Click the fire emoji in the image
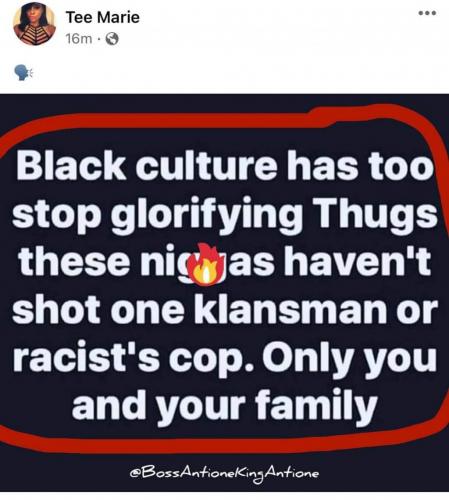 coord(206,264)
